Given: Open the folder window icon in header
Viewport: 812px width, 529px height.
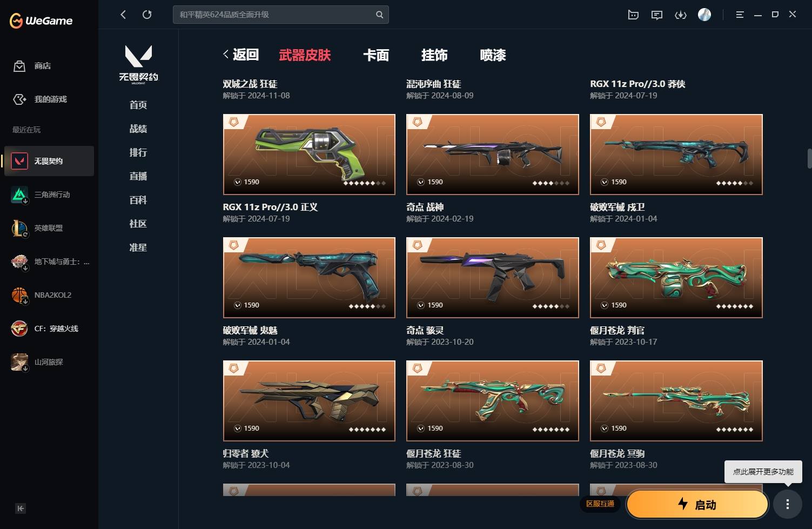Looking at the screenshot, I should click(633, 15).
